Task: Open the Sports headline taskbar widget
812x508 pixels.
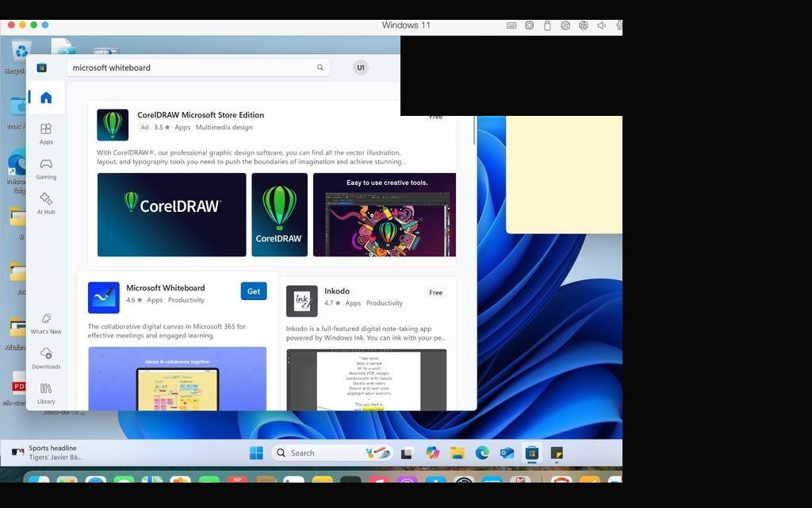Action: click(x=47, y=452)
